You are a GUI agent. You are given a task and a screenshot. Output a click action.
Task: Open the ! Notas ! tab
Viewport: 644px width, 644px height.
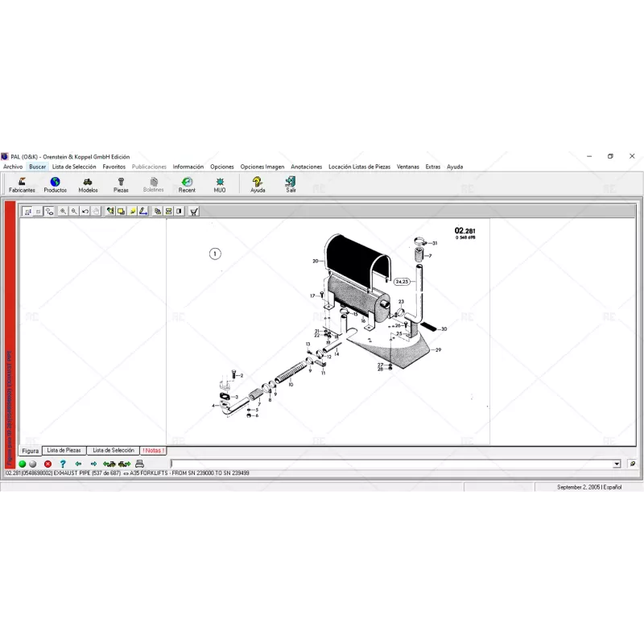pyautogui.click(x=152, y=451)
